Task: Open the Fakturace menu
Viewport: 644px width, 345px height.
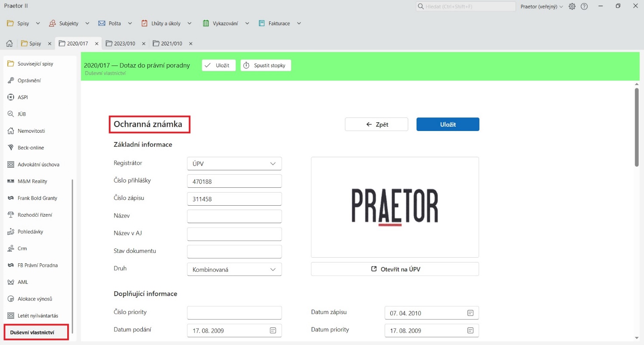Action: [x=279, y=23]
